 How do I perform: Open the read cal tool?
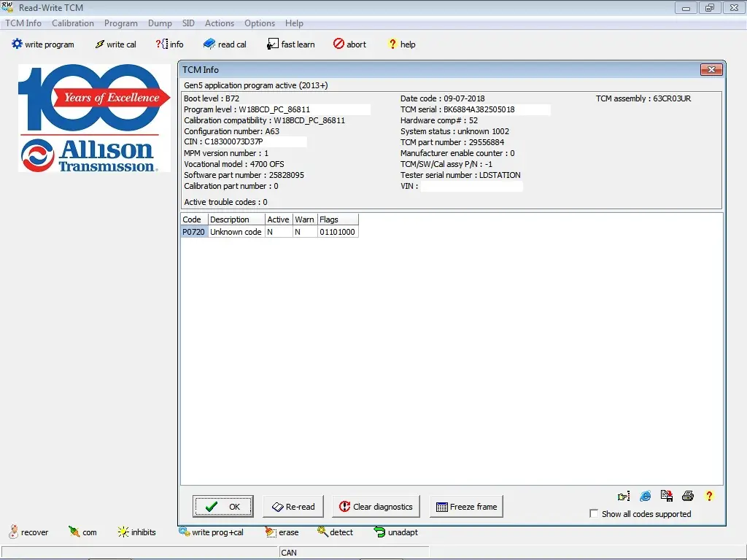pyautogui.click(x=225, y=44)
